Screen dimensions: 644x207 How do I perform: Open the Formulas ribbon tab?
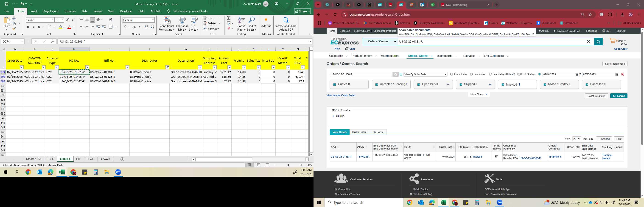pos(70,11)
